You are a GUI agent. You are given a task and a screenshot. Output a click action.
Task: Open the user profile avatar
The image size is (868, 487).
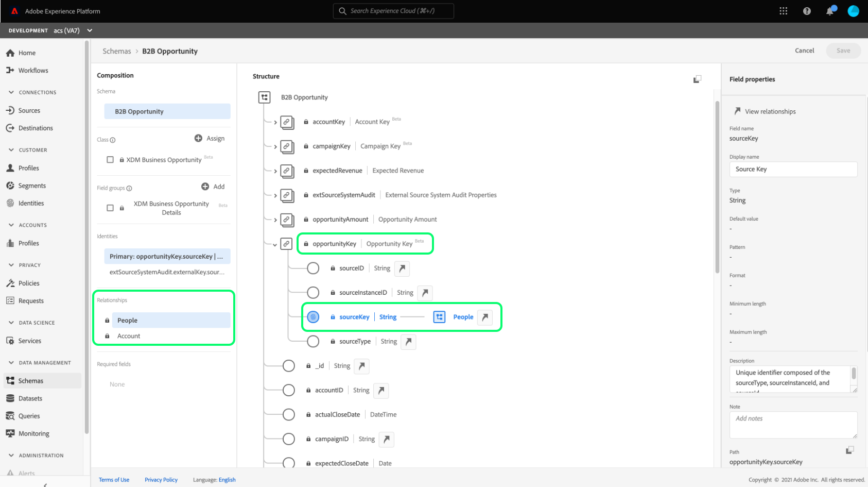(x=853, y=11)
